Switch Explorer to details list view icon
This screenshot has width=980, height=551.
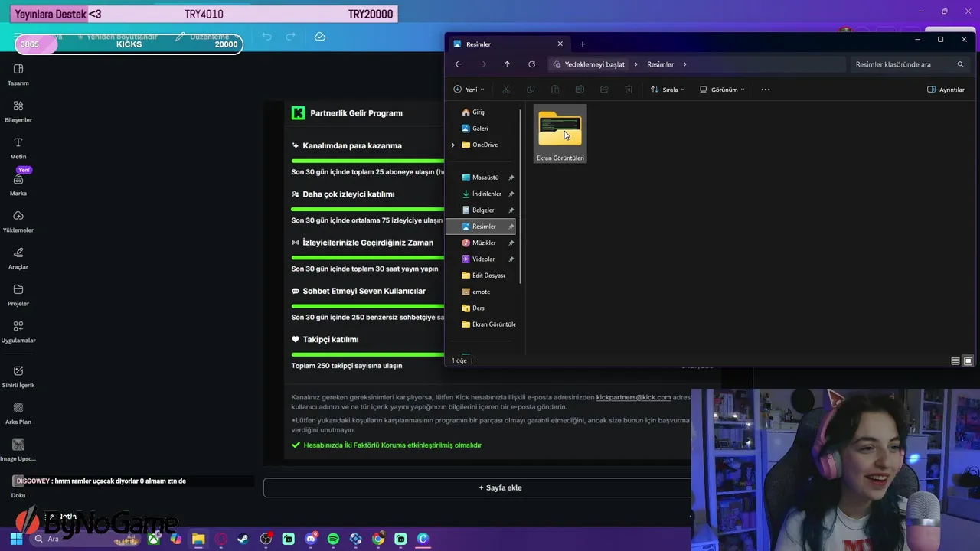point(955,360)
